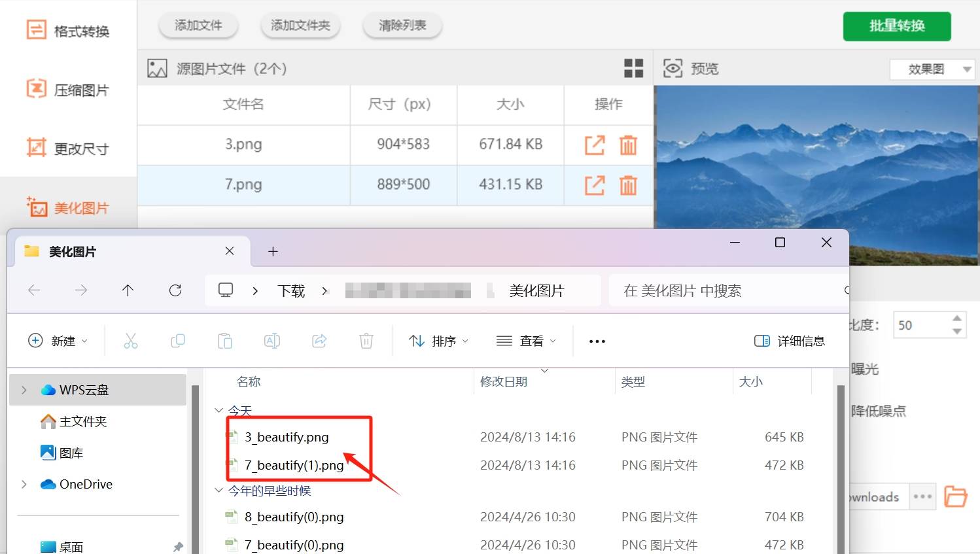This screenshot has height=554, width=980.
Task: Increase the 50 value with the up stepper
Action: click(x=956, y=317)
